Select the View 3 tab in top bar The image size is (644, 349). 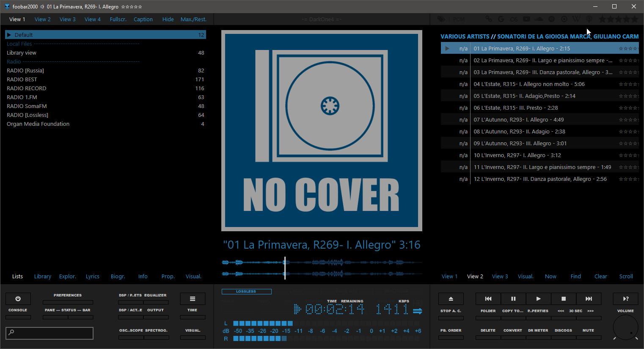coord(67,19)
